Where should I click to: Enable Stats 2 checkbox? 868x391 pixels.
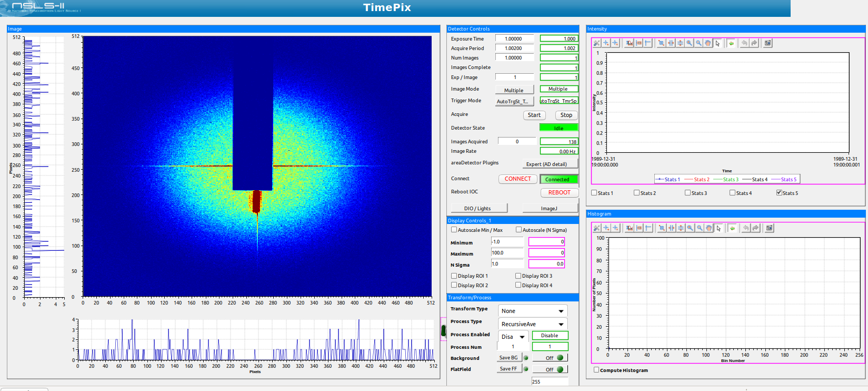coord(636,193)
